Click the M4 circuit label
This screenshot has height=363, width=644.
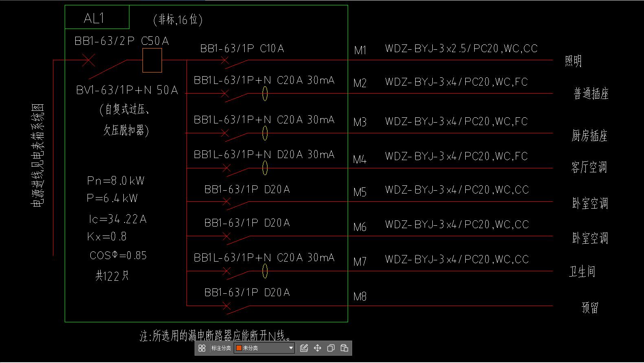tap(360, 159)
